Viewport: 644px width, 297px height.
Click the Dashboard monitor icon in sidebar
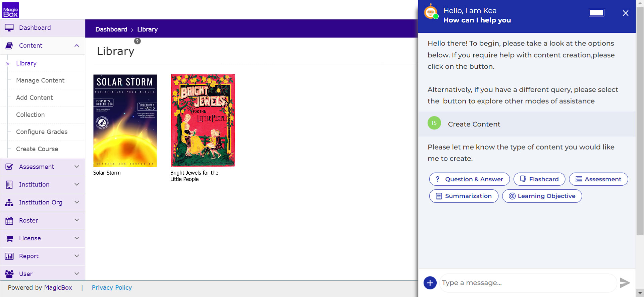[x=9, y=28]
